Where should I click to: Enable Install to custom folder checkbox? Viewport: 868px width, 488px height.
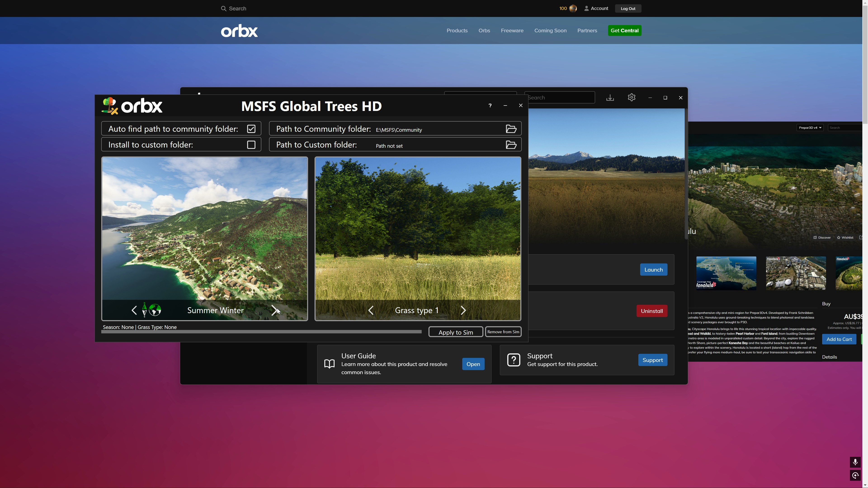click(251, 145)
